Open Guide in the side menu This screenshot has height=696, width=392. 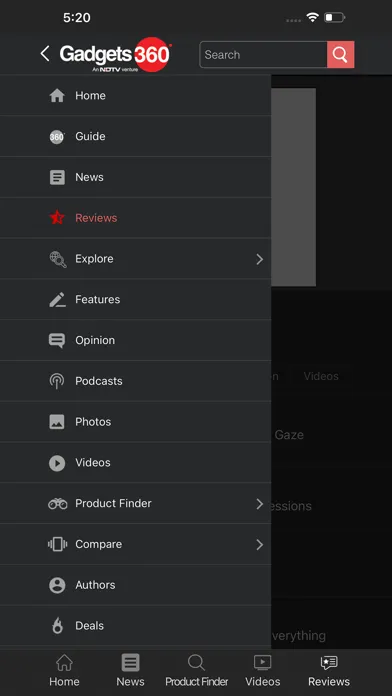(90, 136)
